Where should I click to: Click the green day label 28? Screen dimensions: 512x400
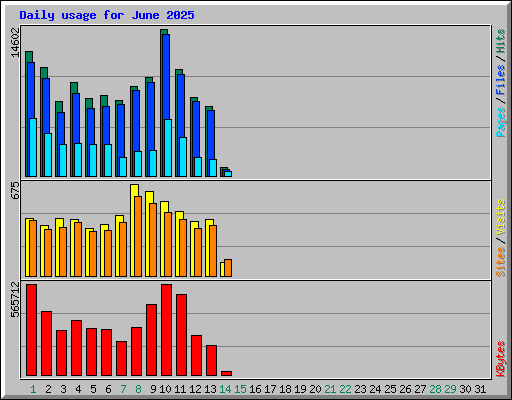[x=435, y=389]
